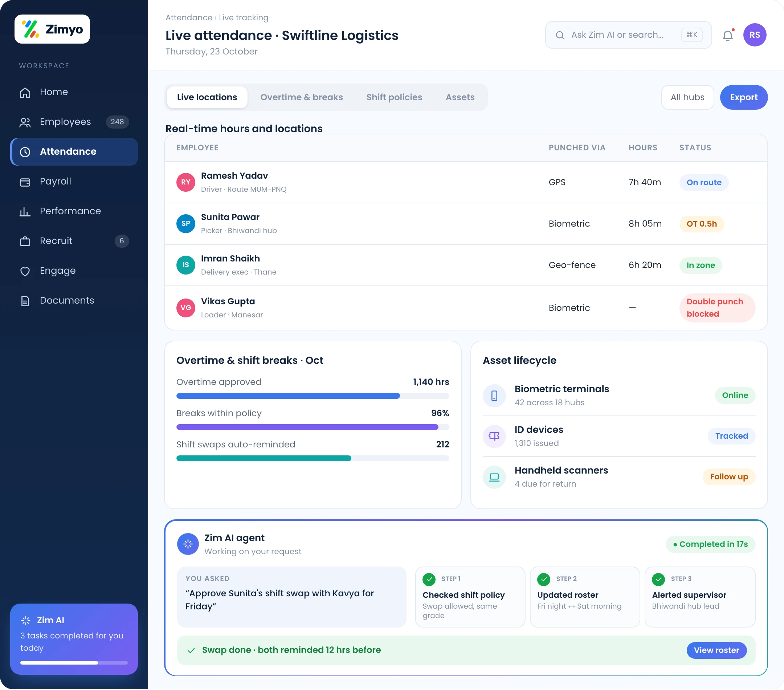Screen dimensions: 784x690
Task: Select the Biometric terminals device icon
Action: click(x=494, y=395)
